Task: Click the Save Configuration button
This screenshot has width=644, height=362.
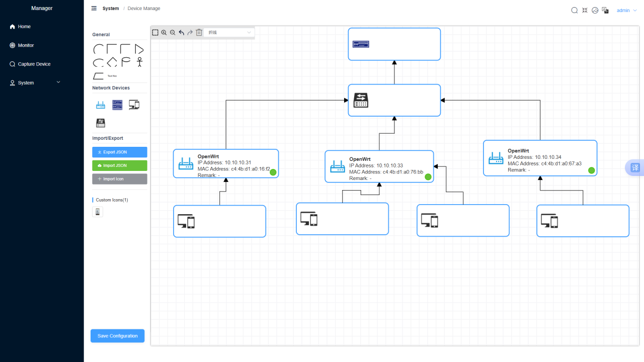Action: pos(117,336)
